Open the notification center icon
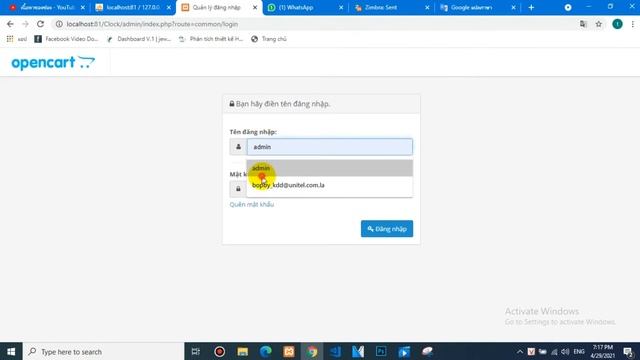The height and width of the screenshot is (360, 640). click(x=629, y=351)
